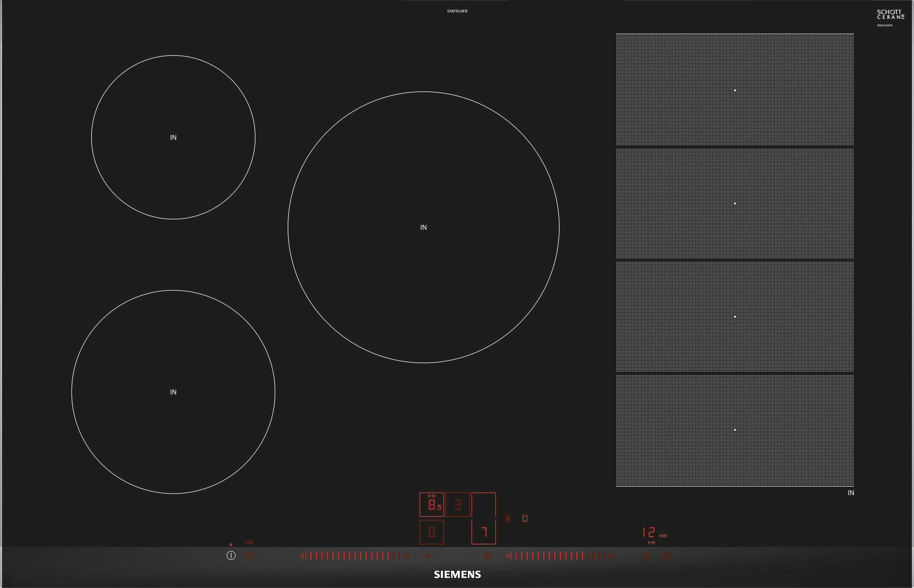Tap the flexZone combine icon with two stacked blocks

point(508,519)
